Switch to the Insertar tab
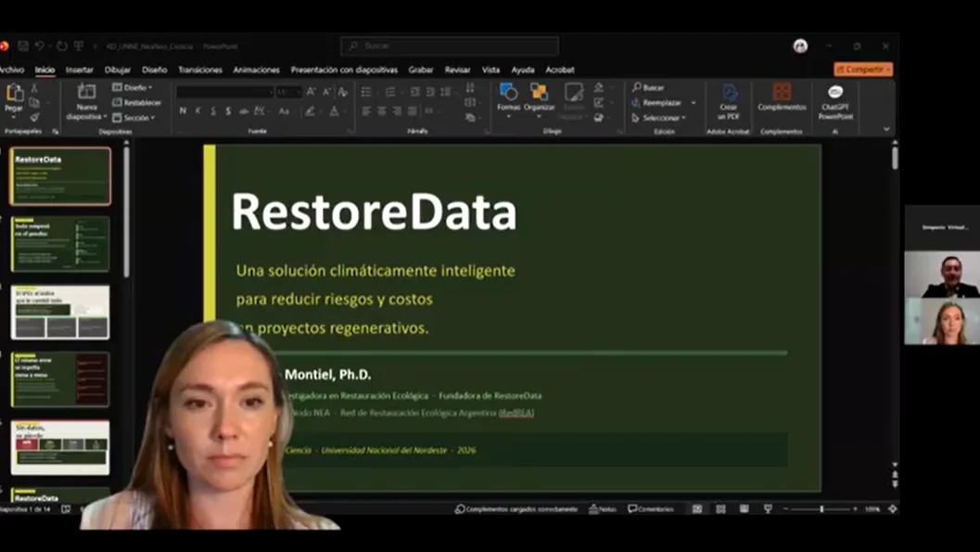The width and height of the screenshot is (980, 552). [x=80, y=70]
